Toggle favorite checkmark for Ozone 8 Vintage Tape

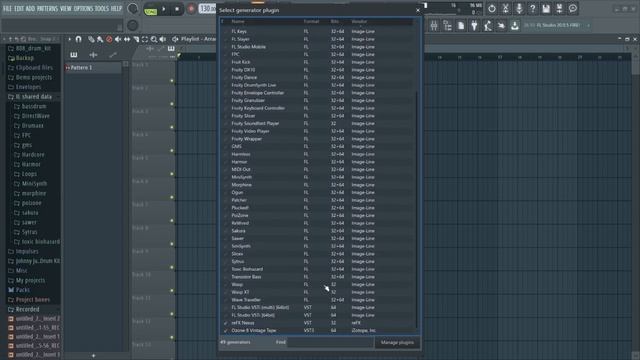pyautogui.click(x=225, y=331)
